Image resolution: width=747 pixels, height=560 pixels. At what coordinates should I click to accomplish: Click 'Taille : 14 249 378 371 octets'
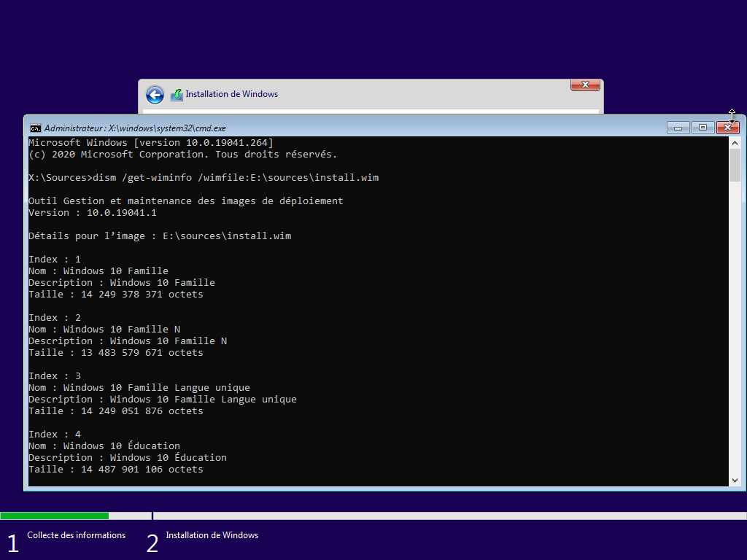click(x=116, y=295)
